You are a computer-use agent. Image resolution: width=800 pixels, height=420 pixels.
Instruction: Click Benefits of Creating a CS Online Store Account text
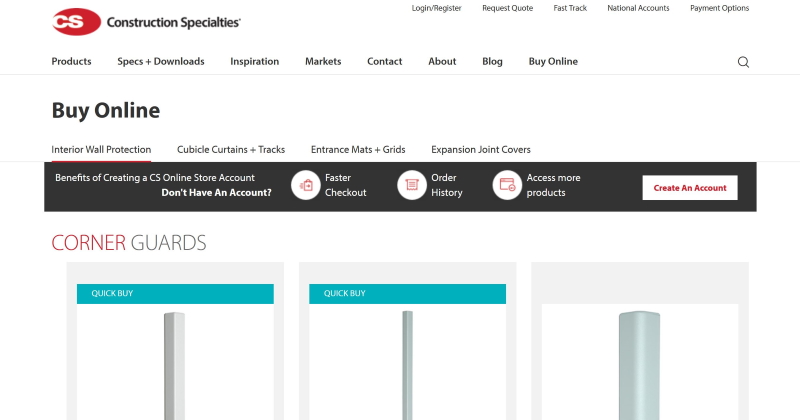click(x=155, y=178)
